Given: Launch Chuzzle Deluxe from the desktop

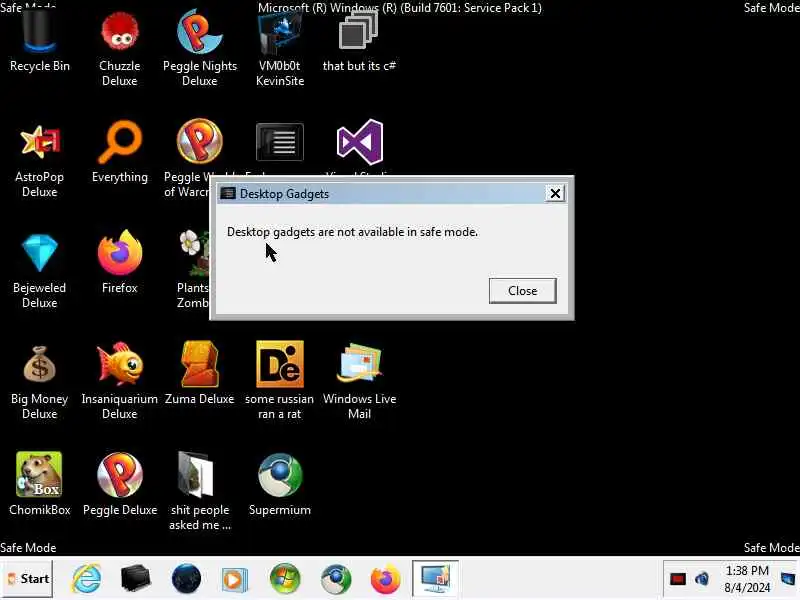Looking at the screenshot, I should pyautogui.click(x=119, y=46).
